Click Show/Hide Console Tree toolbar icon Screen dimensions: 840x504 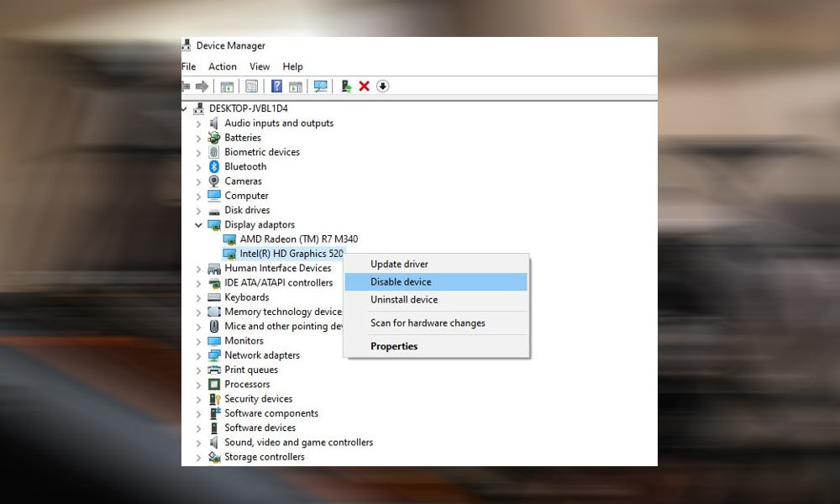(x=227, y=87)
